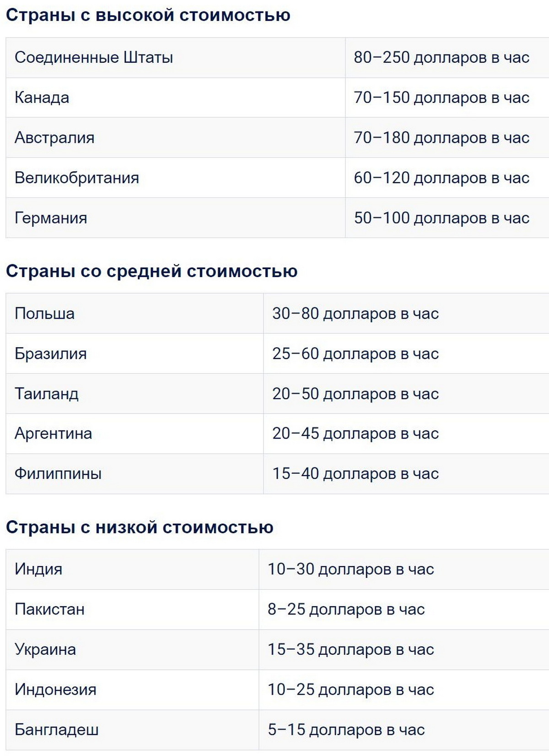
Task: Select the 'Таиланд' country cell
Action: tap(47, 394)
